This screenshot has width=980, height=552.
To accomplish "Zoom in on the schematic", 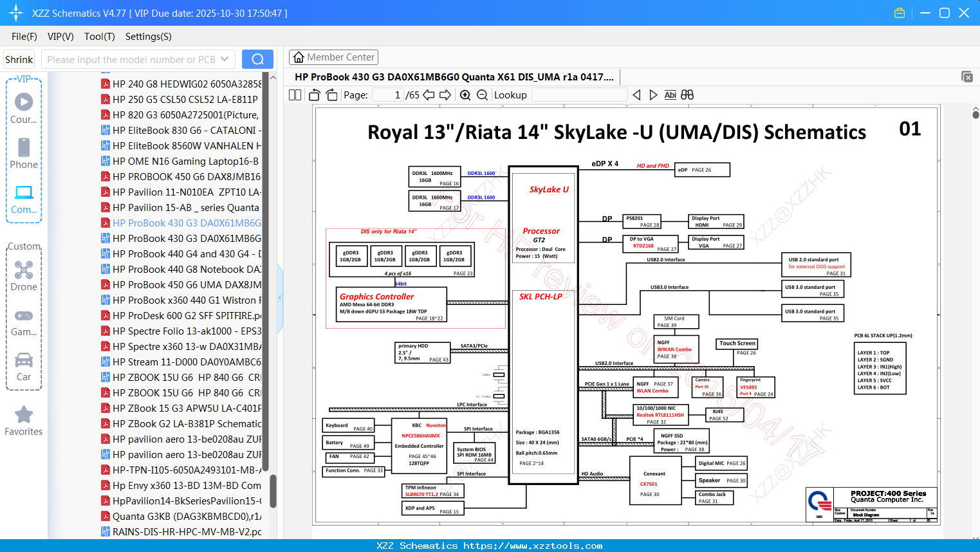I will (x=465, y=95).
